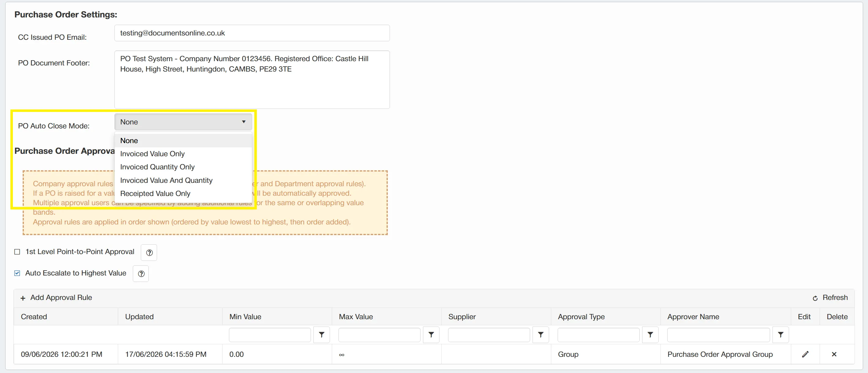Collapse the PO Auto Close Mode dropdown
The image size is (868, 373).
tap(183, 122)
